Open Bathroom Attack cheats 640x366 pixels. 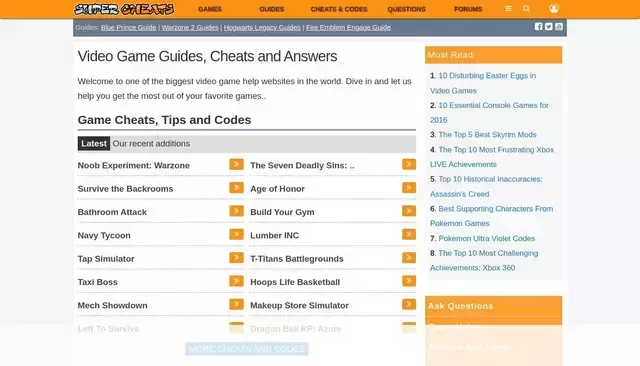[112, 212]
